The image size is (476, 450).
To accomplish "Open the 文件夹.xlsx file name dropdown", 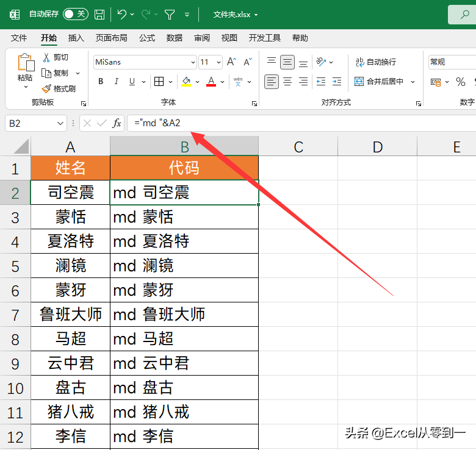I will coord(256,15).
